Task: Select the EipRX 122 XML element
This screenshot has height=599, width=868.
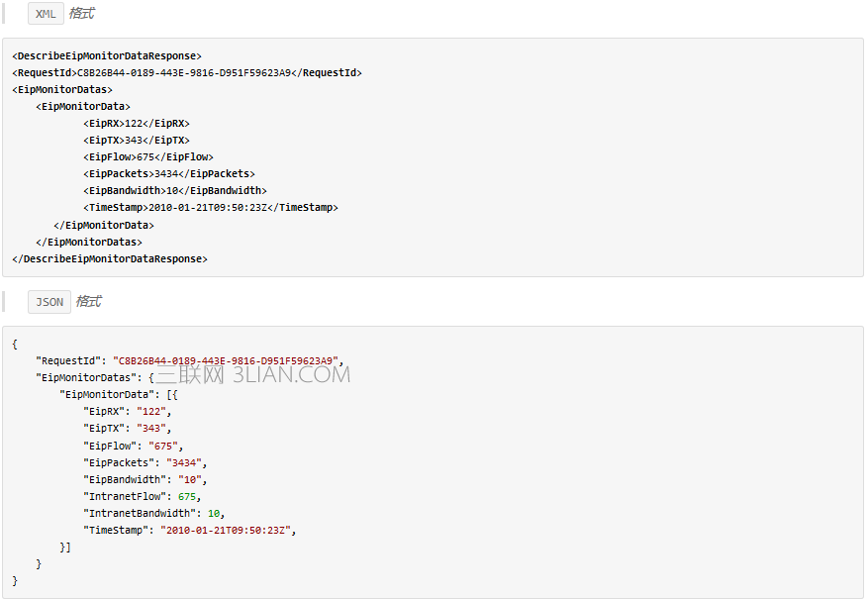Action: click(x=136, y=124)
